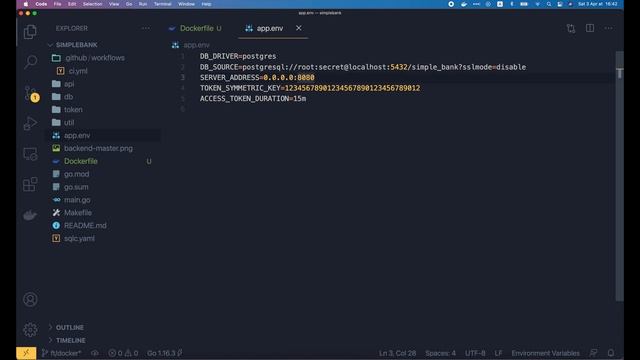Show errors and warnings count in status bar
The width and height of the screenshot is (640, 360).
point(123,353)
